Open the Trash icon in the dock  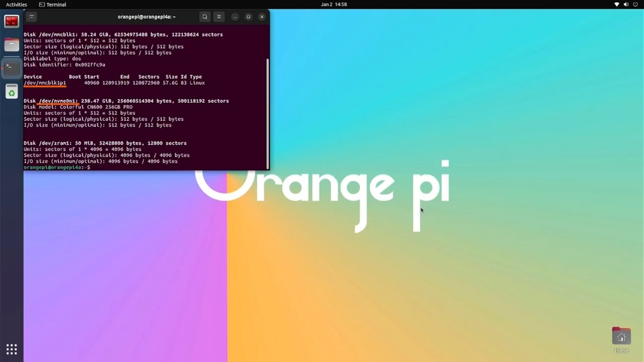12,92
